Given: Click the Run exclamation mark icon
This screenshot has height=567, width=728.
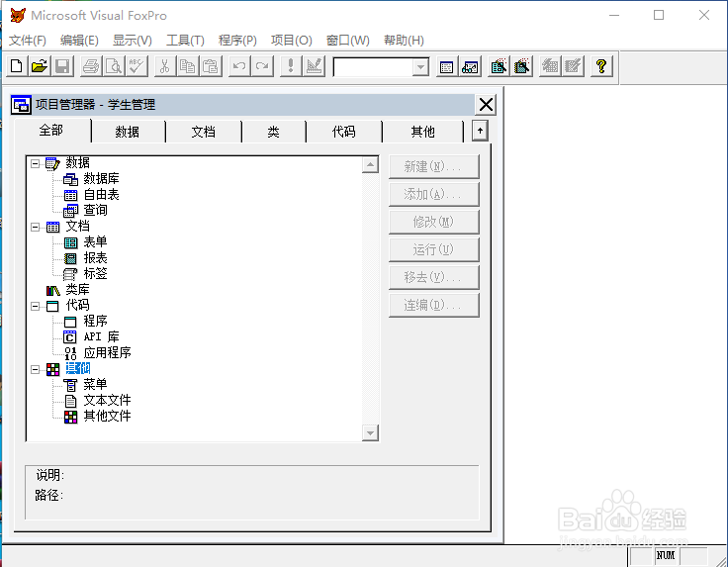Looking at the screenshot, I should (291, 66).
